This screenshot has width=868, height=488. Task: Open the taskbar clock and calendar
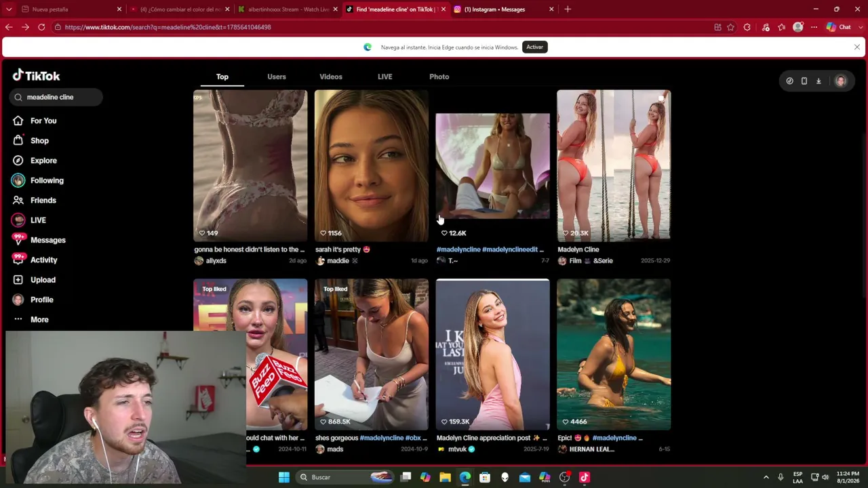(x=848, y=477)
